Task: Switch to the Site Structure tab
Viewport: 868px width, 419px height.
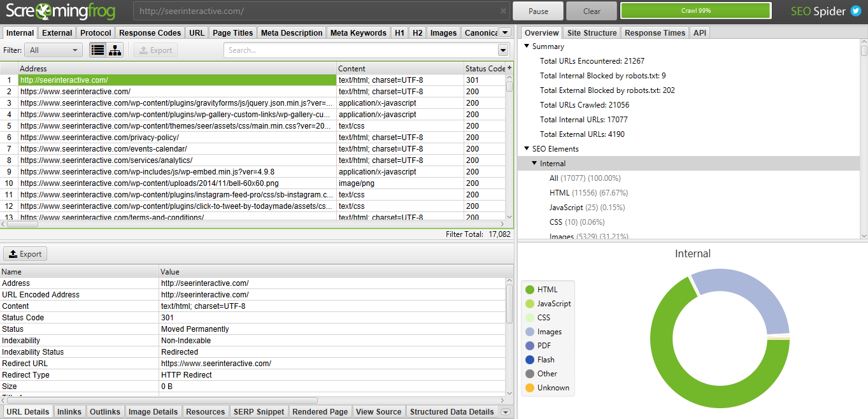Action: click(x=592, y=32)
